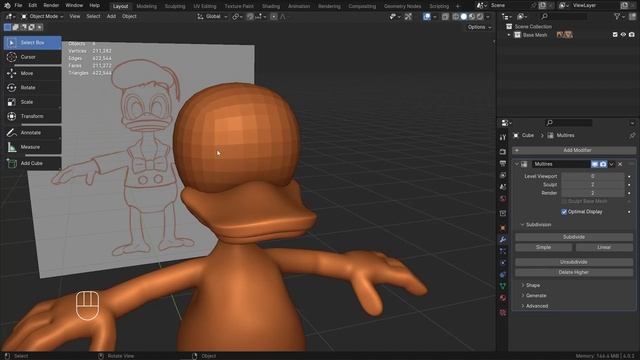Open the Particles properties tab
Image resolution: width=640 pixels, height=360 pixels.
pos(503,251)
